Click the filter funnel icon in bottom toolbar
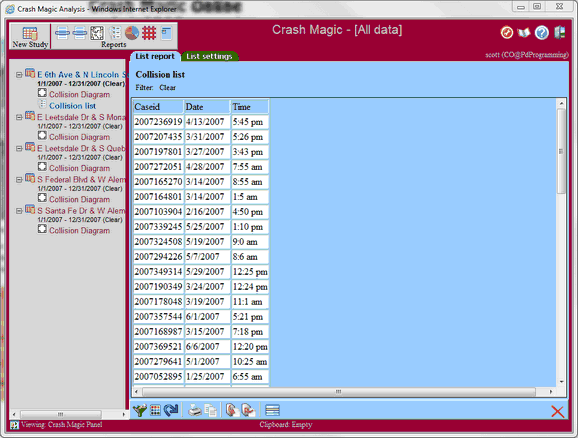Viewport: 578px width, 438px height. tap(140, 410)
